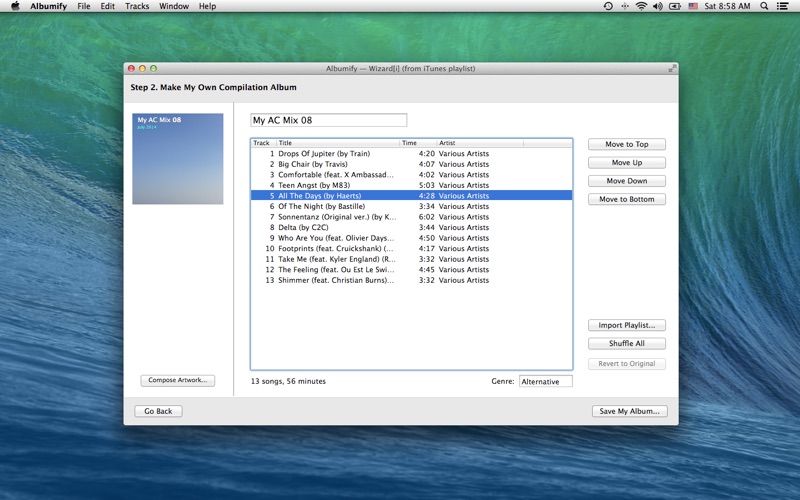The image size is (800, 500).
Task: Open the Window menu
Action: (173, 6)
